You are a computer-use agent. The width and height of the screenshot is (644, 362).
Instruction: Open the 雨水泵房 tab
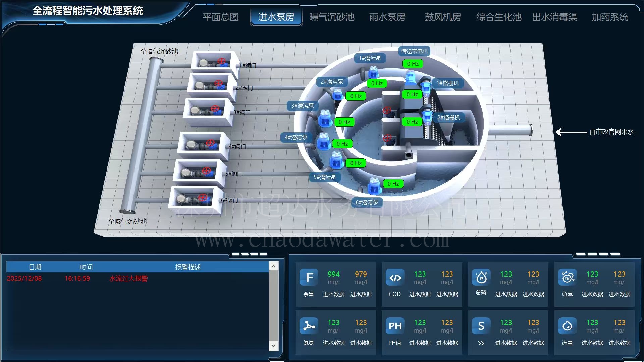387,17
